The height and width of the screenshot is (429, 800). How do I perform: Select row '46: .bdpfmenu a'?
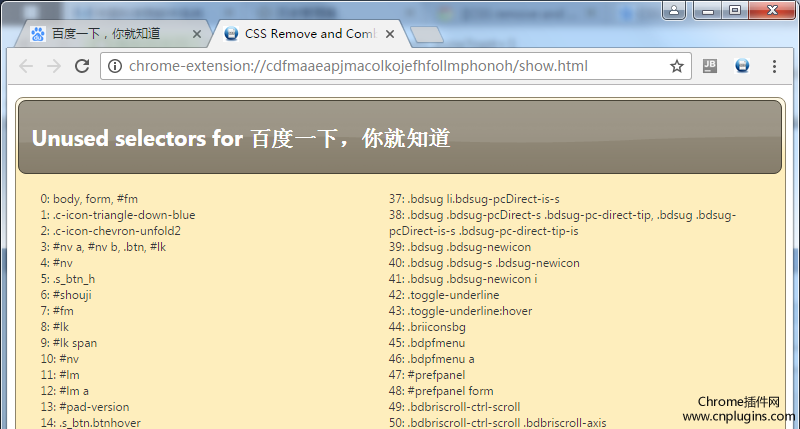pos(432,359)
